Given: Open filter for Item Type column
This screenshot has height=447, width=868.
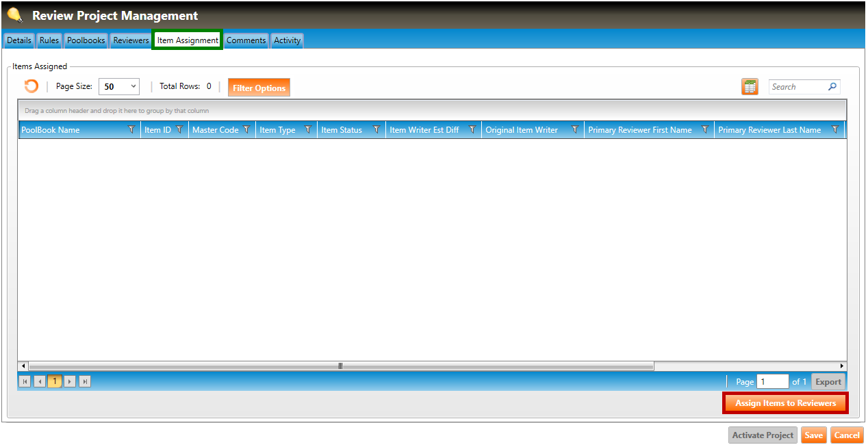Looking at the screenshot, I should pos(307,129).
